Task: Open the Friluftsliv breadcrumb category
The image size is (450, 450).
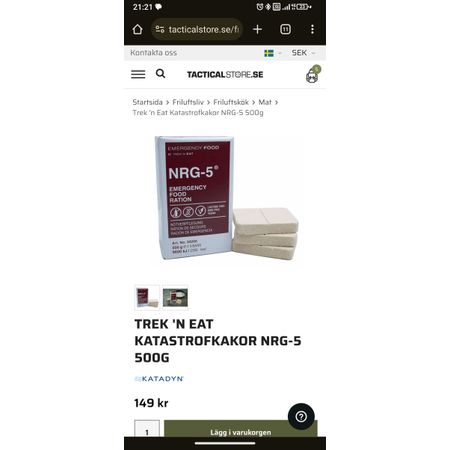Action: [x=188, y=102]
